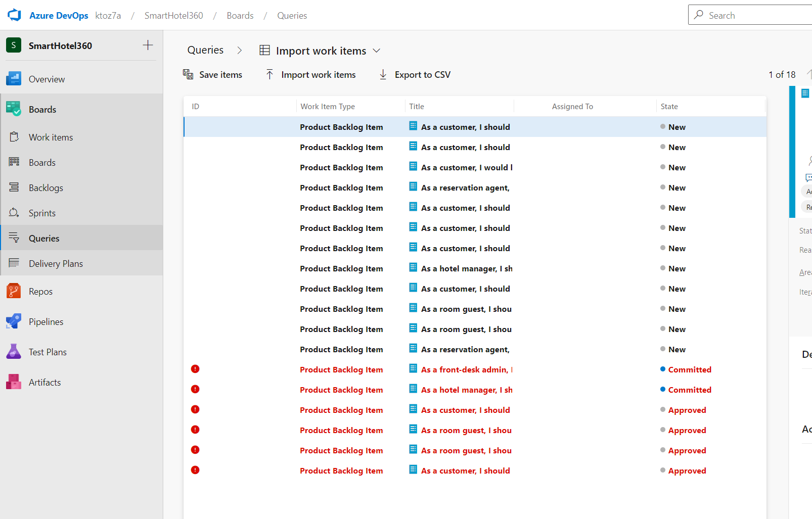The image size is (812, 519).
Task: Click the error icon on the front-desk admin row
Action: tap(195, 369)
